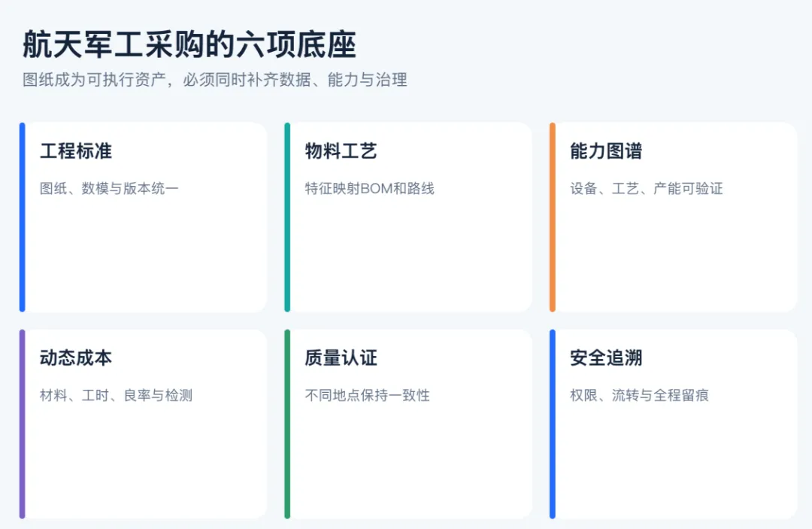
Task: Select the description 材料、工时、良率与检测
Action: click(x=116, y=395)
